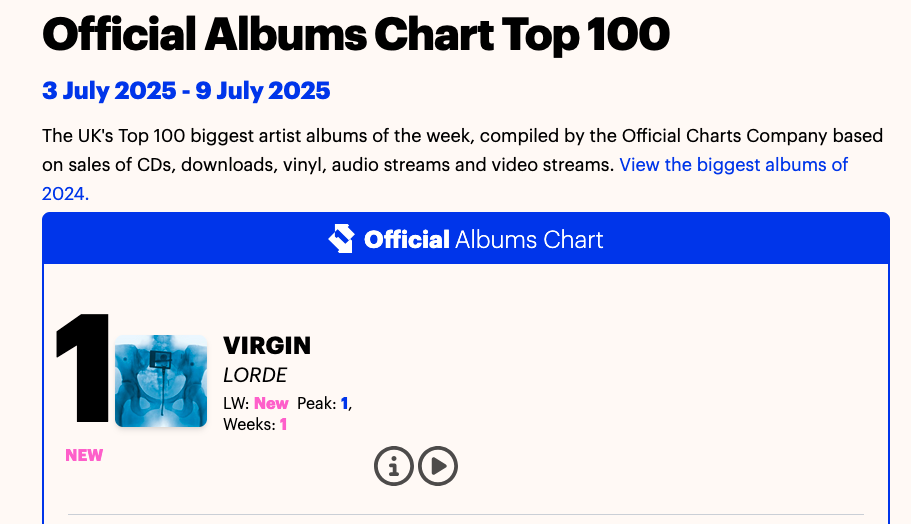Click the blue peak position number
Image resolution: width=911 pixels, height=524 pixels.
[344, 404]
